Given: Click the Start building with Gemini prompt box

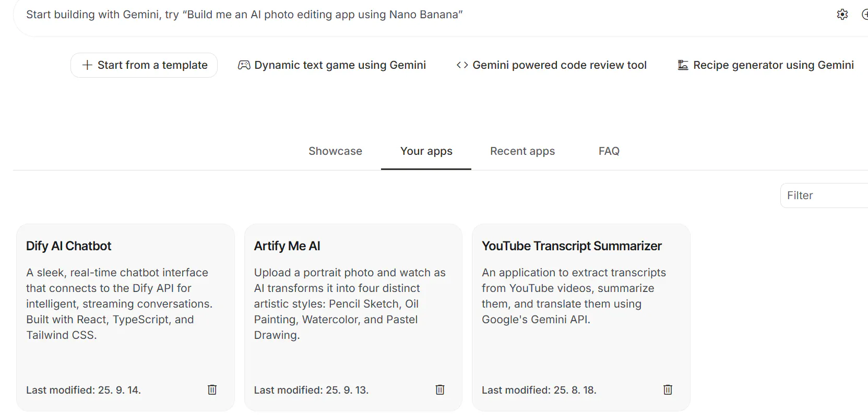Looking at the screenshot, I should [365, 15].
